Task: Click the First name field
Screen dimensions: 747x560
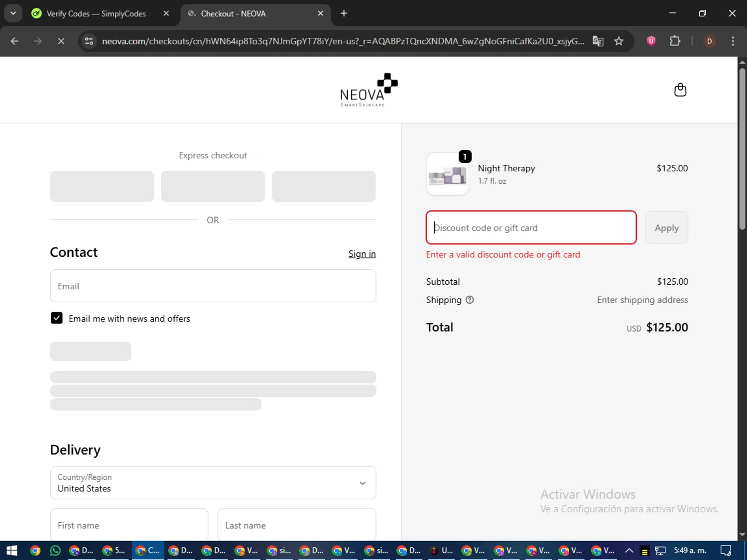Action: 129,525
